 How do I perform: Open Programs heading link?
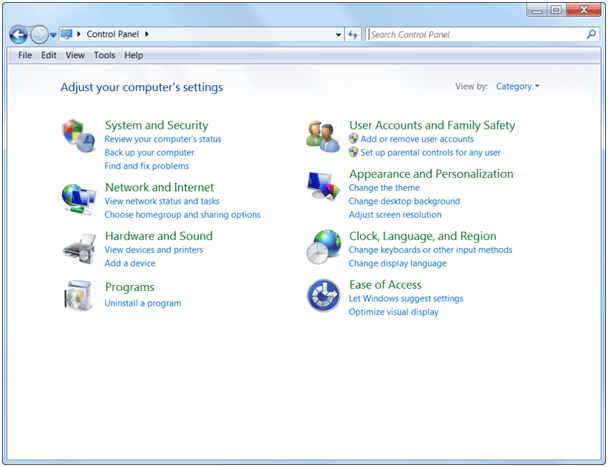pos(130,287)
